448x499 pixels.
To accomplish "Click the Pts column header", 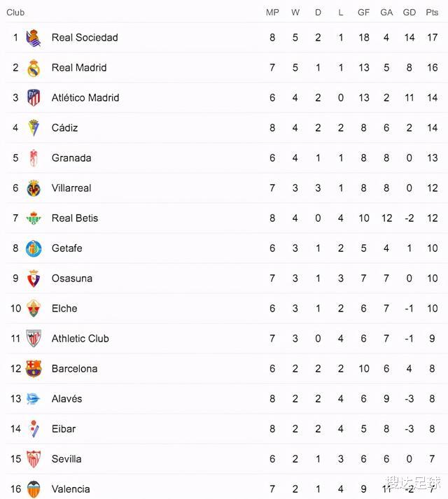I will tap(433, 13).
